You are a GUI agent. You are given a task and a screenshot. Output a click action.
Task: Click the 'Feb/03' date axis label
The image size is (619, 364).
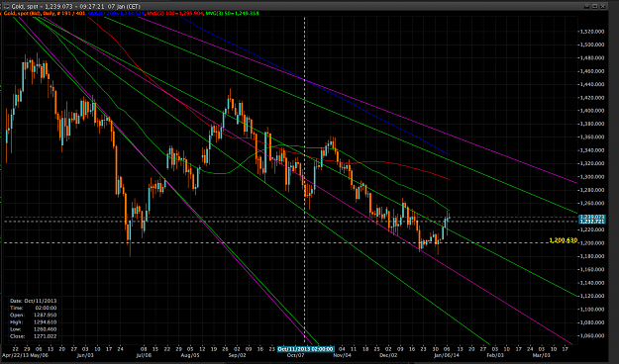coord(494,355)
